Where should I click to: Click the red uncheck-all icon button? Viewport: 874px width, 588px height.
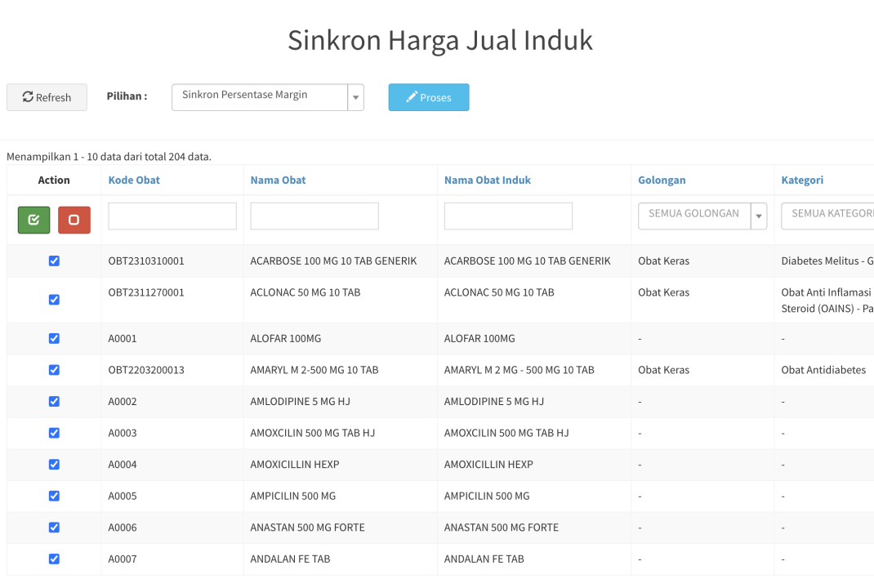(x=74, y=220)
